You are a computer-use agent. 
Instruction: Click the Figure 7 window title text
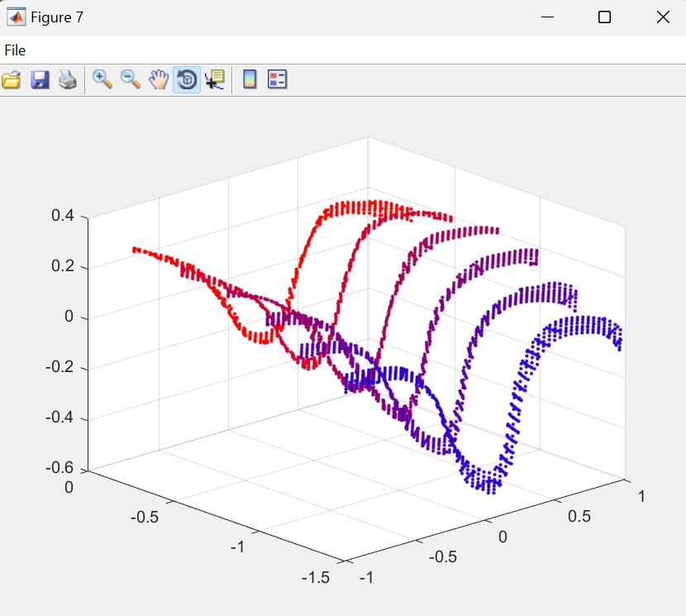point(57,17)
